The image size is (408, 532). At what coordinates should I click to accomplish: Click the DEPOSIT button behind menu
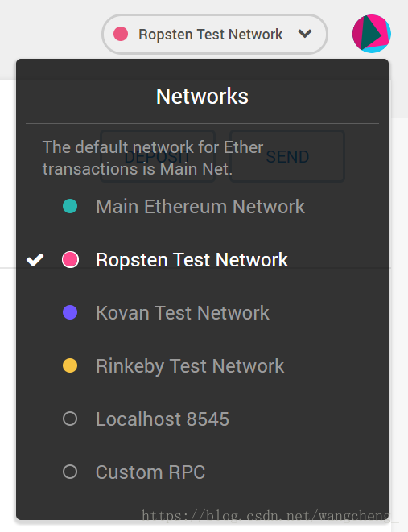(158, 156)
